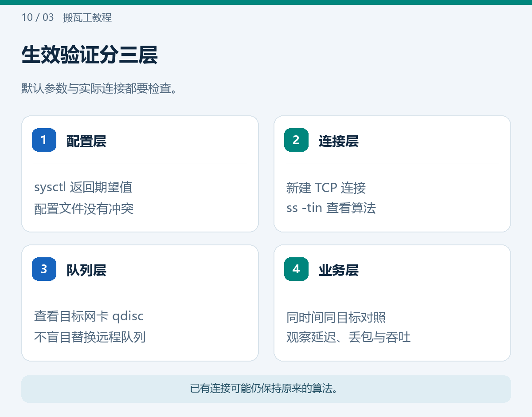Click the line 查看目标网卡 qdisc

pyautogui.click(x=89, y=317)
